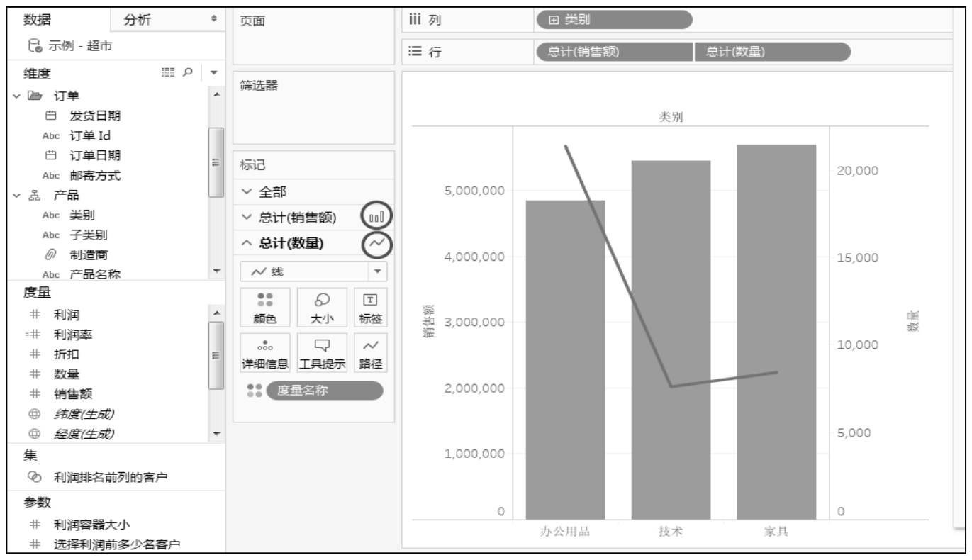Click the 度量名称 pill in marks card

click(x=323, y=391)
